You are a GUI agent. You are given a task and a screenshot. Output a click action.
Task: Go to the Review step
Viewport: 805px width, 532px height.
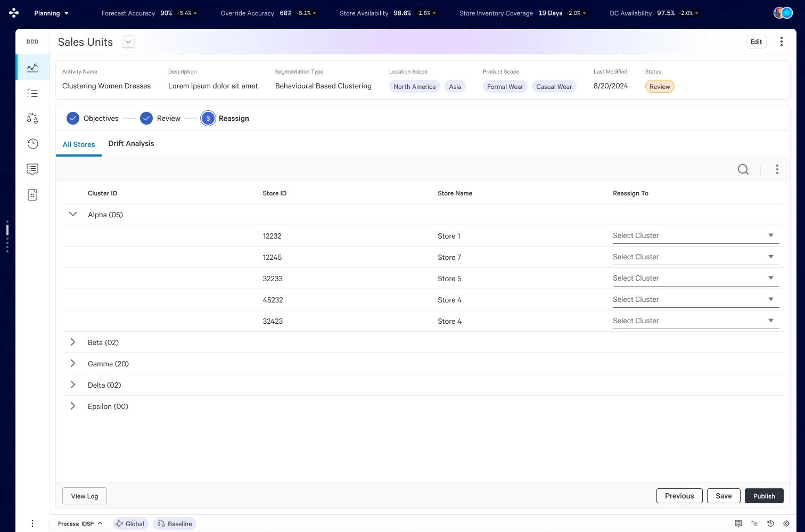click(160, 118)
